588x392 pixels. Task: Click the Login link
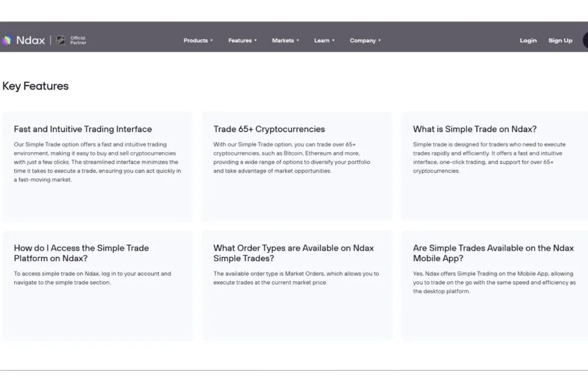[528, 41]
